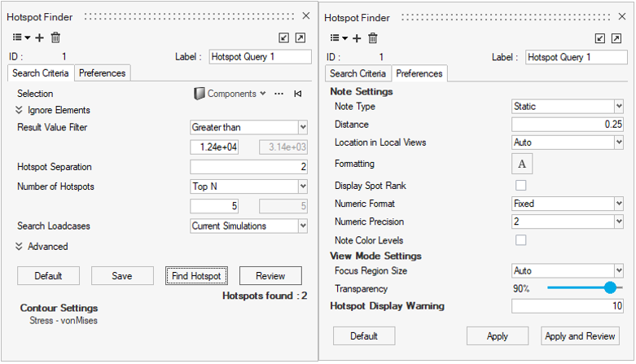
Task: Click the Hotspot Separation input field
Action: coord(248,167)
